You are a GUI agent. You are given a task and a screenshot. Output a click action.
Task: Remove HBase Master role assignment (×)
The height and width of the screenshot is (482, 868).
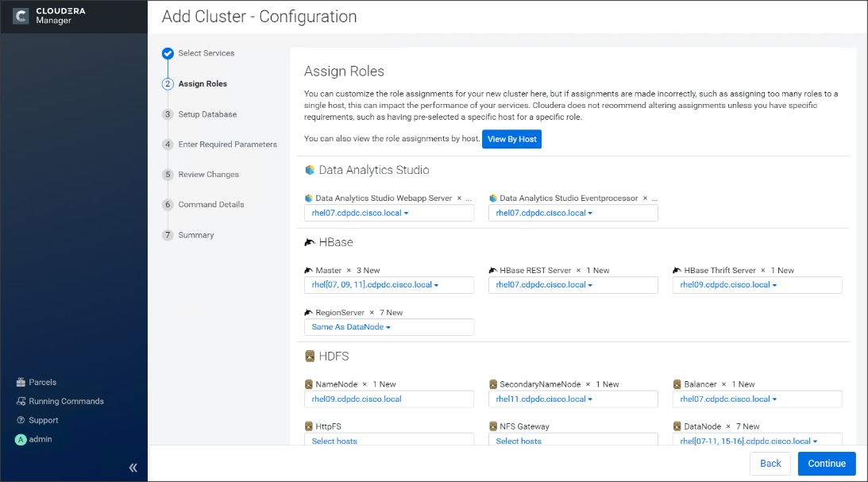coord(349,271)
